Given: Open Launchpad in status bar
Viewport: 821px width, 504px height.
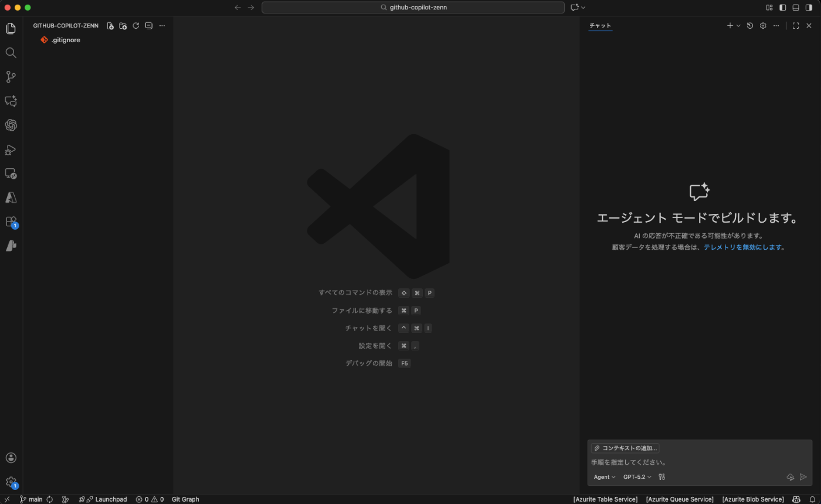Looking at the screenshot, I should (103, 499).
